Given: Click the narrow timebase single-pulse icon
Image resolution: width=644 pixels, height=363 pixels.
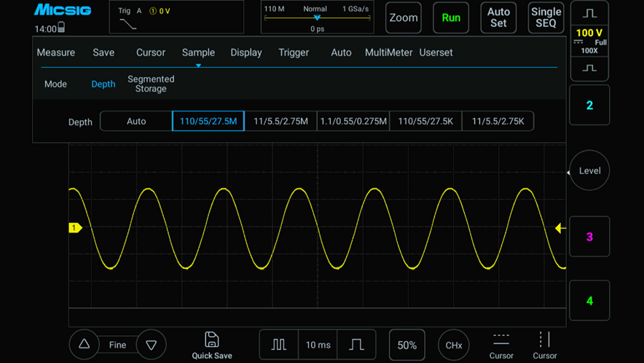Looking at the screenshot, I should click(356, 345).
